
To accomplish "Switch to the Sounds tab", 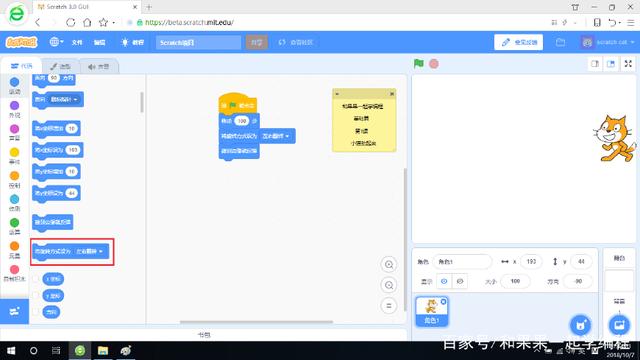I will pos(99,67).
